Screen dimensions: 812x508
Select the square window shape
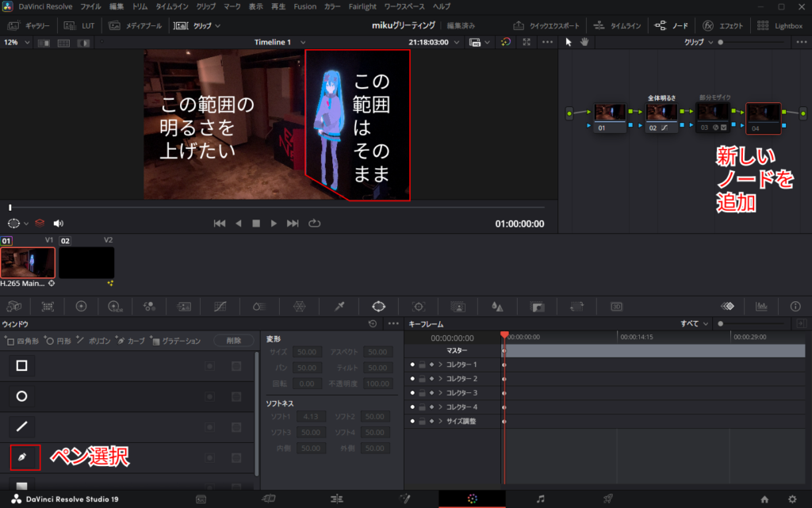tap(21, 365)
